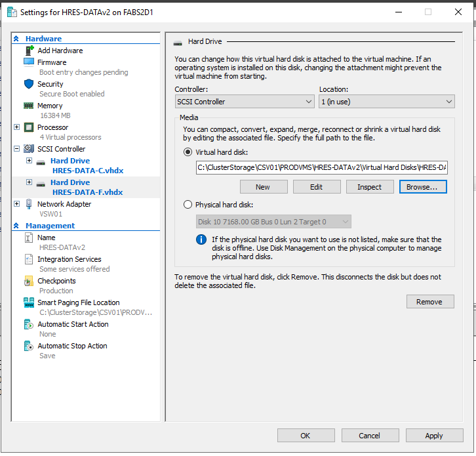Image resolution: width=476 pixels, height=456 pixels.
Task: Open Checkpoints settings icon
Action: click(x=28, y=281)
